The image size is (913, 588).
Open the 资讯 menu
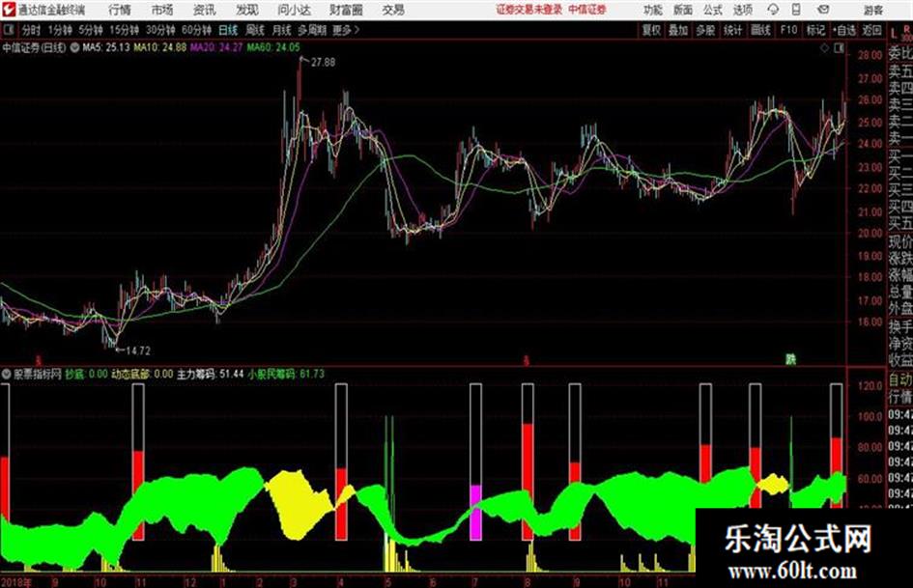coord(205,10)
